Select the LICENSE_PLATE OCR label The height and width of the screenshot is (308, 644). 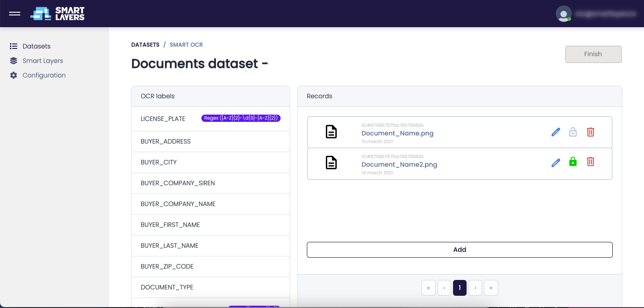(163, 119)
